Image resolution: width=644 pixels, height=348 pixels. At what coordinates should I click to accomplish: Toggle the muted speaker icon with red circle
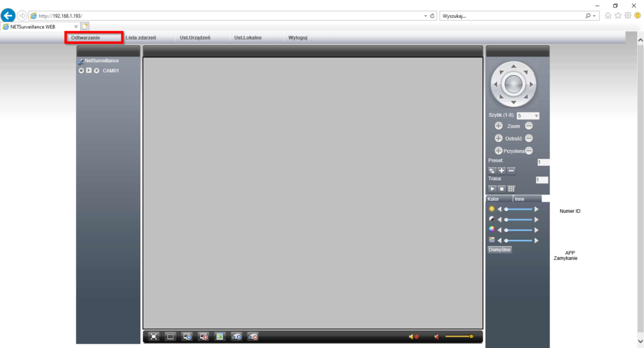[x=413, y=337]
